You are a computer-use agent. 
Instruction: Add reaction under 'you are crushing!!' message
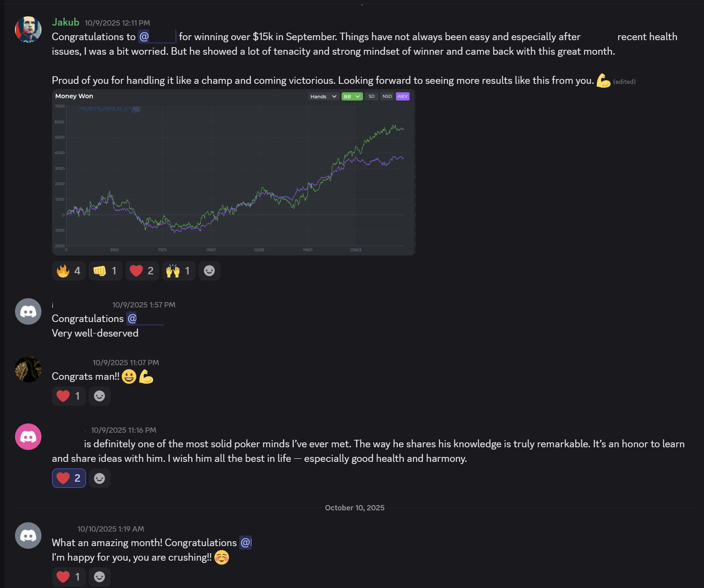click(x=100, y=577)
